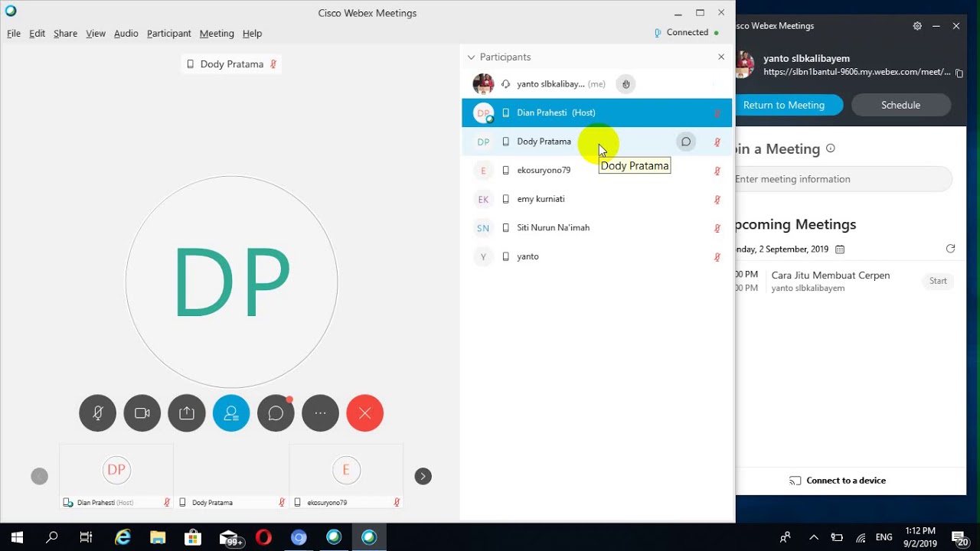Click the SN avatar of Siti Nurun Na'imah

483,228
